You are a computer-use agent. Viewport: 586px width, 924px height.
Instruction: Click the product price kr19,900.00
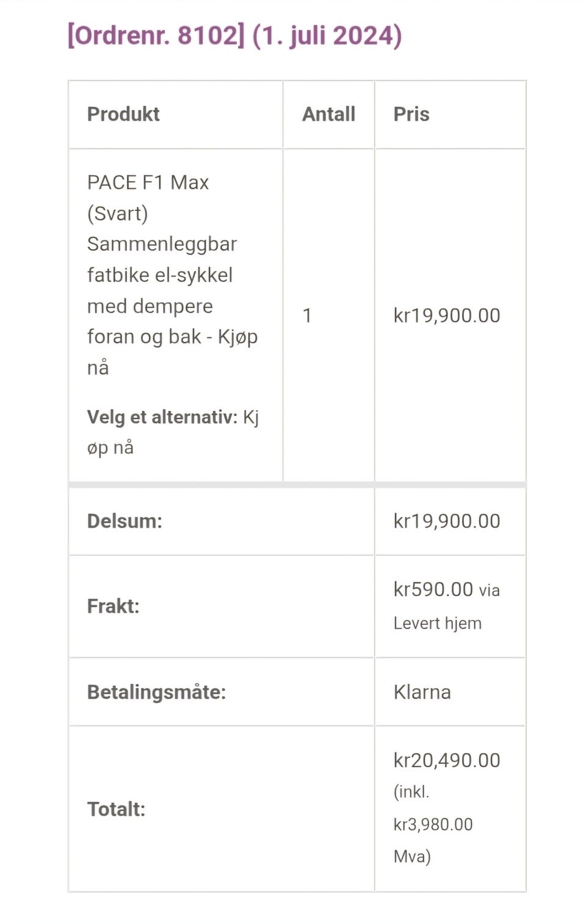447,316
